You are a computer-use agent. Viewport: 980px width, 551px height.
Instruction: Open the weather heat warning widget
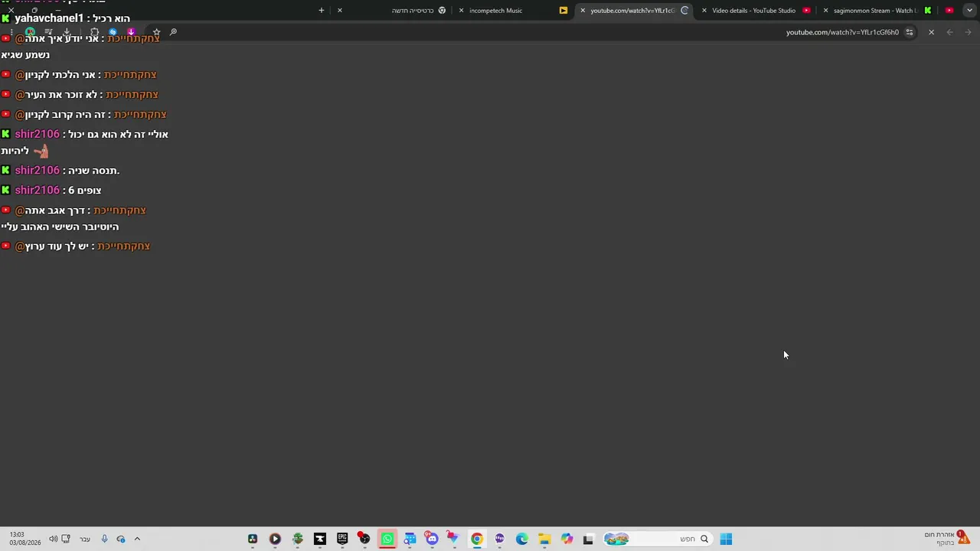click(x=948, y=539)
